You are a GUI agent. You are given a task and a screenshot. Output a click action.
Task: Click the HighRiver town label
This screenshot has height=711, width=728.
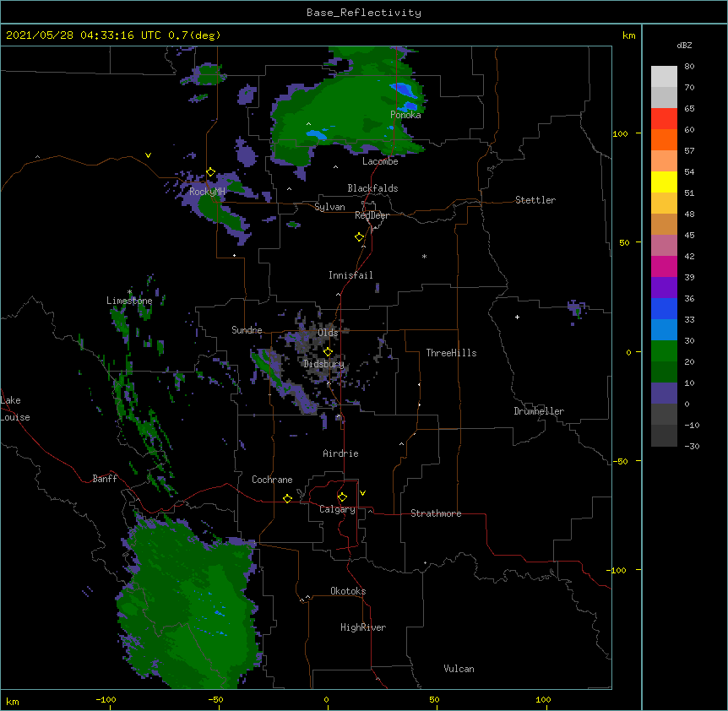pos(363,627)
